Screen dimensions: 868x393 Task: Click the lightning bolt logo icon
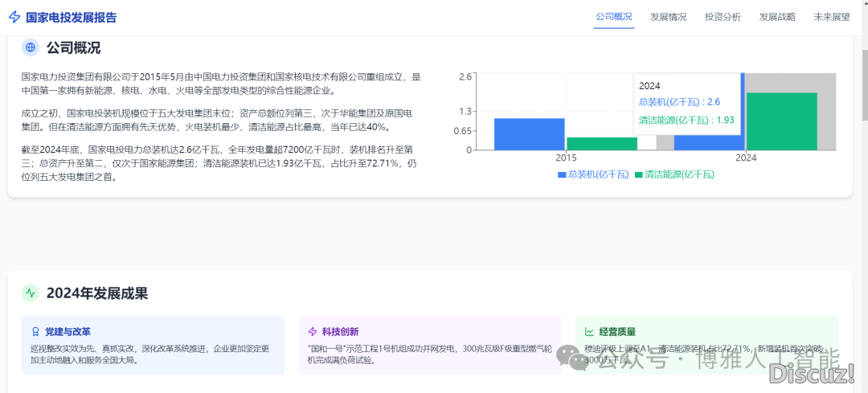14,17
